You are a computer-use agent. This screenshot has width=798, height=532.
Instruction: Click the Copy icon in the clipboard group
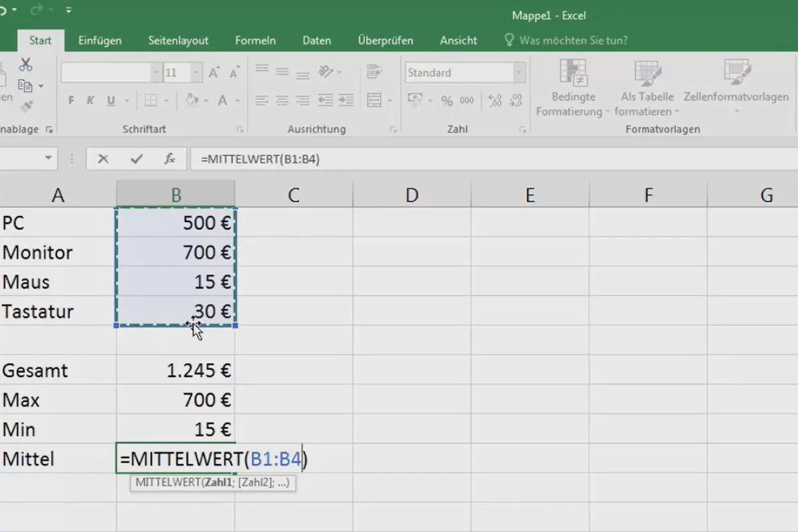(25, 86)
